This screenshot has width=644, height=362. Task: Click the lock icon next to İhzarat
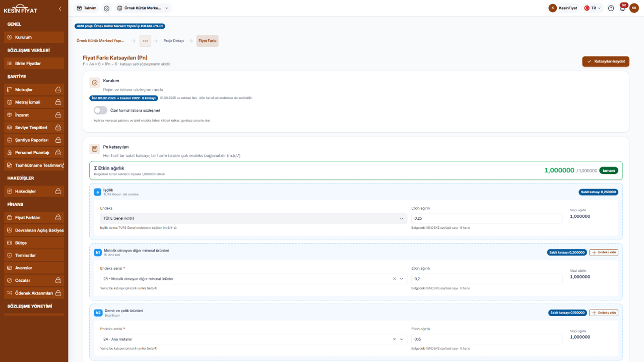(x=58, y=115)
